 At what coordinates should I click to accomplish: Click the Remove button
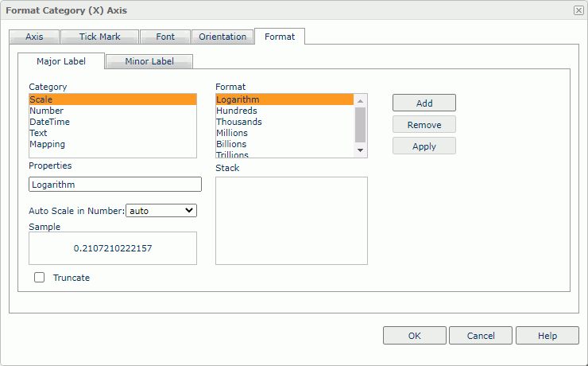coord(424,125)
